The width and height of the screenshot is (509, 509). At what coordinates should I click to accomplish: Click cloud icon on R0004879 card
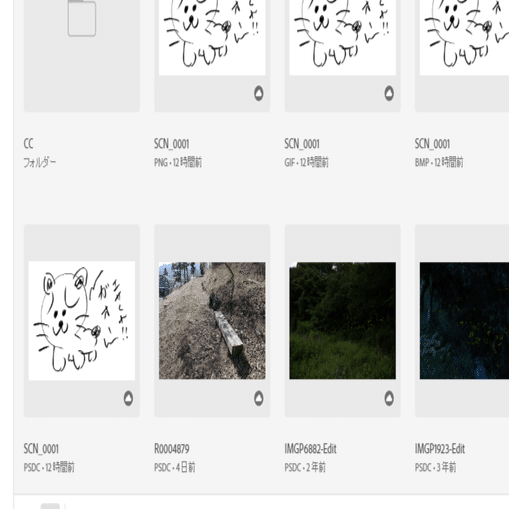point(259,398)
